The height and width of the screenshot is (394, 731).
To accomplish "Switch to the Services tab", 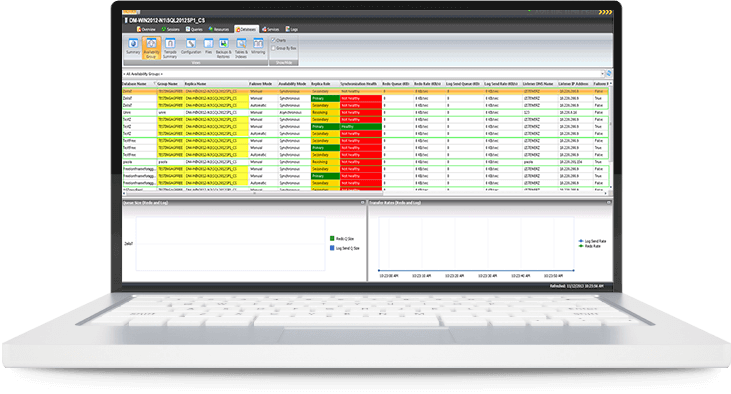I will click(270, 29).
